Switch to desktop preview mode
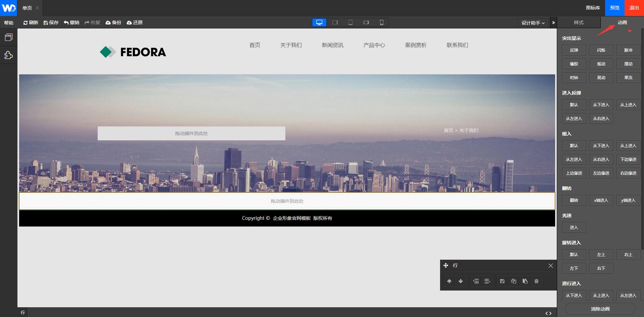This screenshot has width=644, height=317. [319, 22]
